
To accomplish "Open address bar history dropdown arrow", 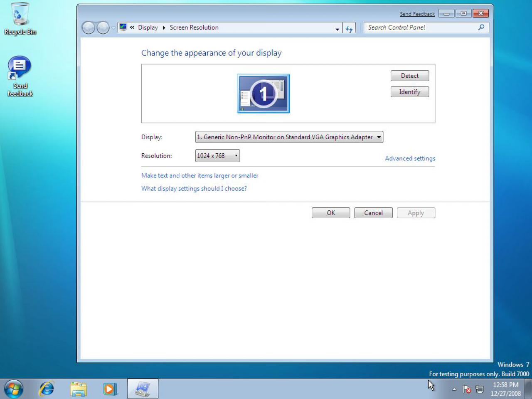I will tap(337, 29).
